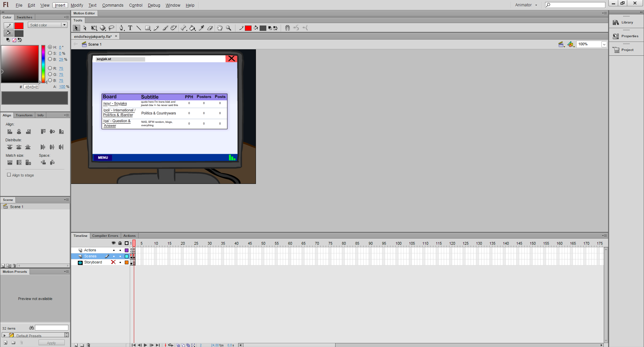Select the Pen tool

(122, 28)
